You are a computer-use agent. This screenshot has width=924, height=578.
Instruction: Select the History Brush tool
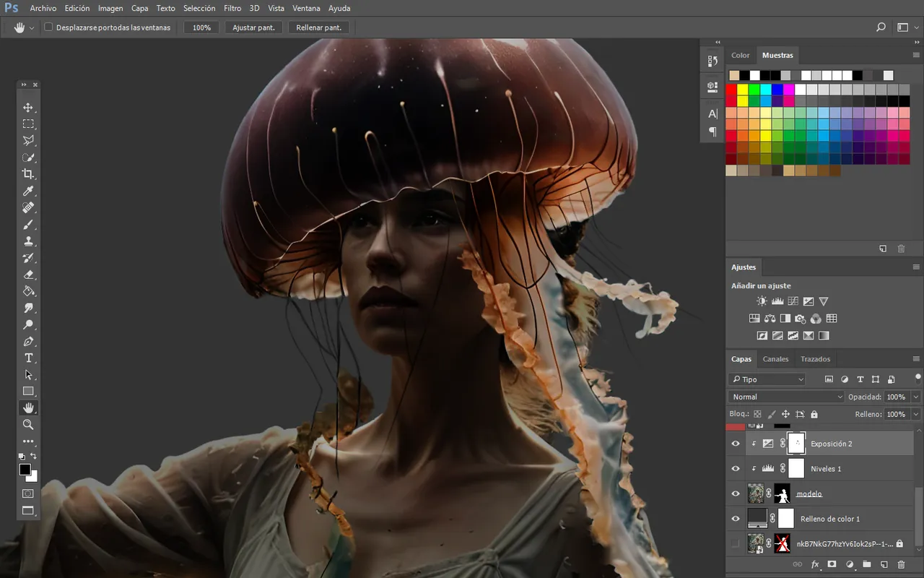pyautogui.click(x=28, y=258)
